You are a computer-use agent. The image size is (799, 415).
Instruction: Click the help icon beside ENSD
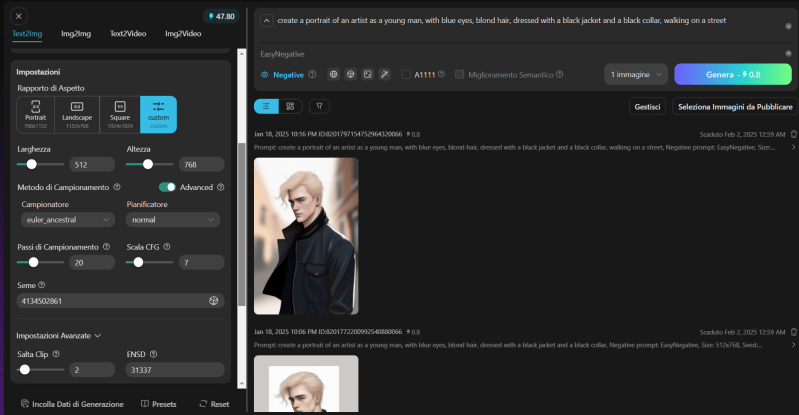pyautogui.click(x=153, y=354)
